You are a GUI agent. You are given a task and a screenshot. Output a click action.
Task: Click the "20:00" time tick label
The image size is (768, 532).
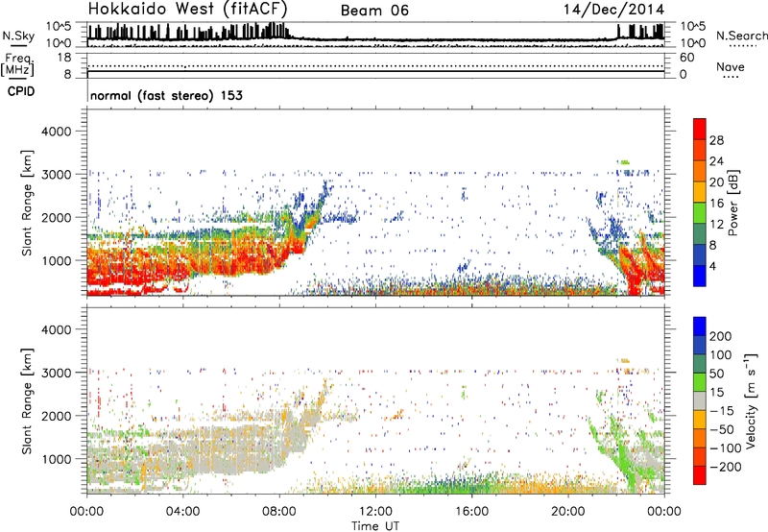(x=568, y=512)
